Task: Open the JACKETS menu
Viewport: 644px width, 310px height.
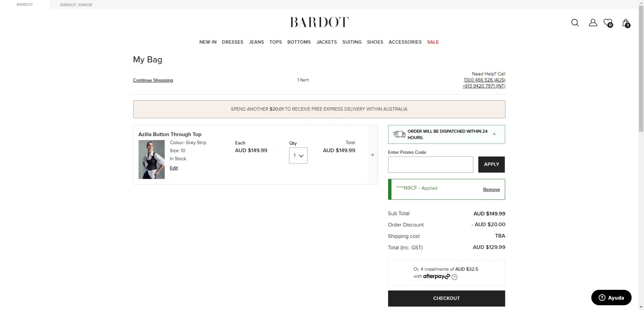Action: click(x=326, y=42)
